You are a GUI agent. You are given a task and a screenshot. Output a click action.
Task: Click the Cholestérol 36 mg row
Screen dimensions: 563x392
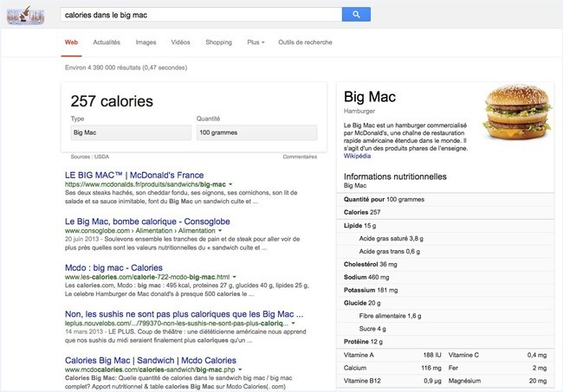click(445, 264)
